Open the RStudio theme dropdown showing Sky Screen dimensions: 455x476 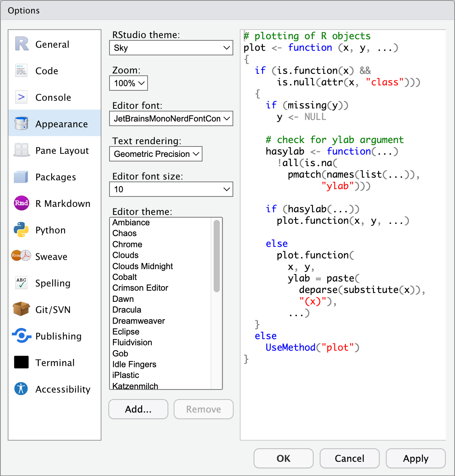171,48
